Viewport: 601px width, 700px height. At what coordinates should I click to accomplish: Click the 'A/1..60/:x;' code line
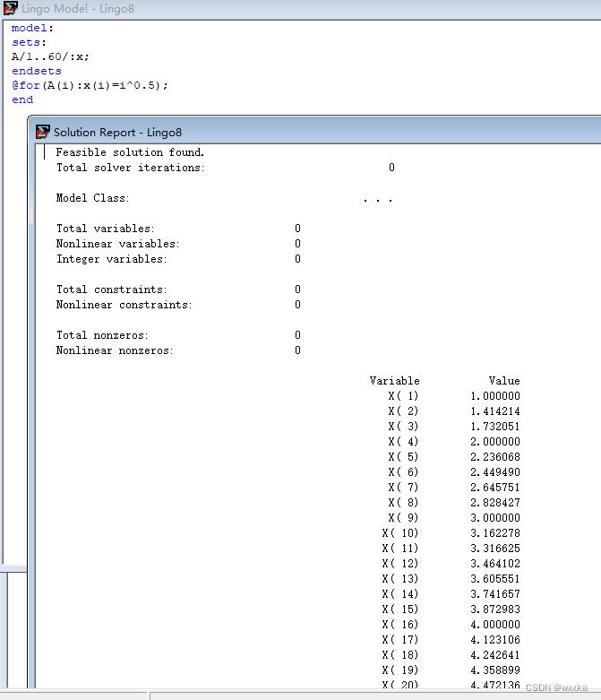(50, 56)
